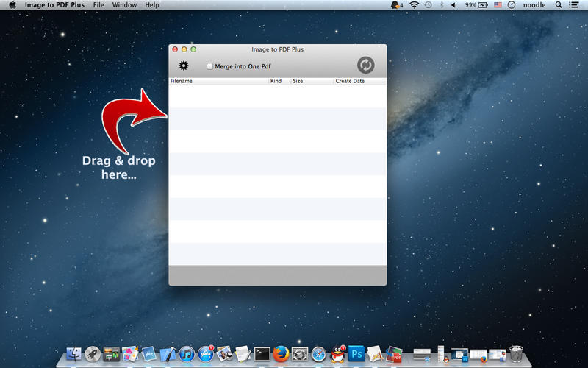Sort the list by Filename column header

pyautogui.click(x=218, y=81)
